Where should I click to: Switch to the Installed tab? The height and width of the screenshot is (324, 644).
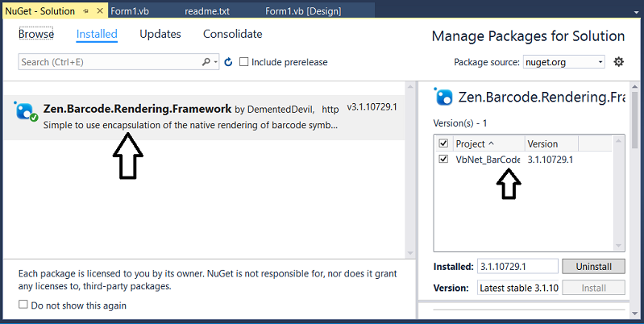coord(97,34)
